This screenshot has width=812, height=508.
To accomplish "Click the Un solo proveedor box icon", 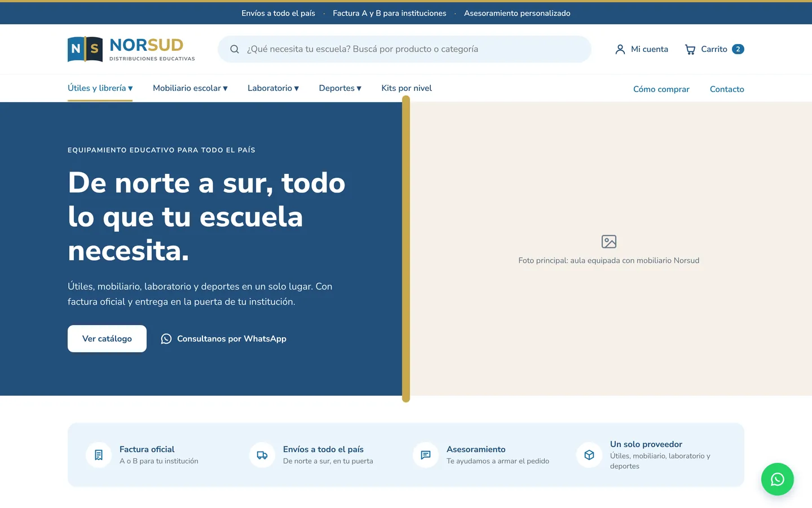I will [x=589, y=455].
